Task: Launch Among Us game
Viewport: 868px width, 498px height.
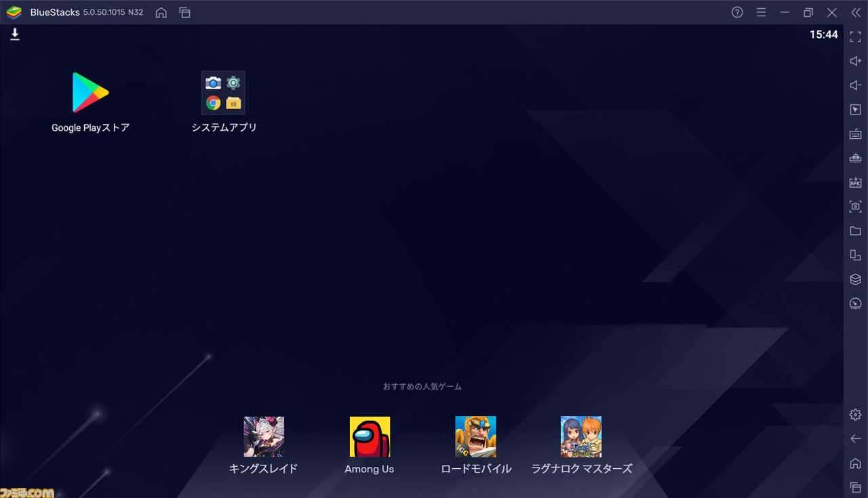Action: pos(370,437)
